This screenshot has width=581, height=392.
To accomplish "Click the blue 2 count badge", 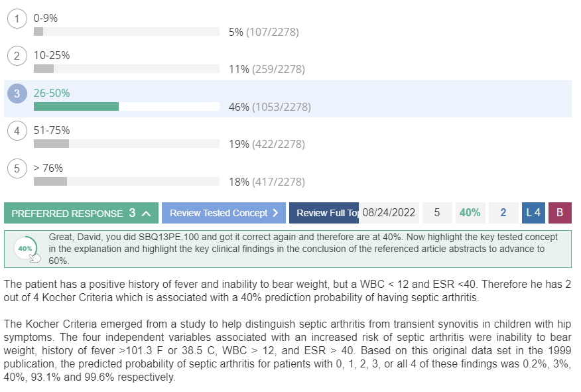I will click(503, 213).
